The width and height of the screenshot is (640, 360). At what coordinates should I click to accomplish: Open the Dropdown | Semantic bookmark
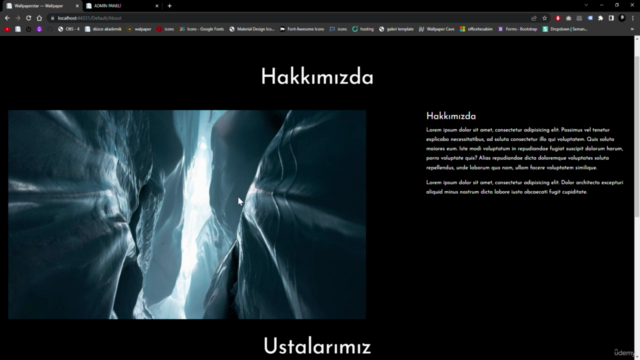(565, 29)
